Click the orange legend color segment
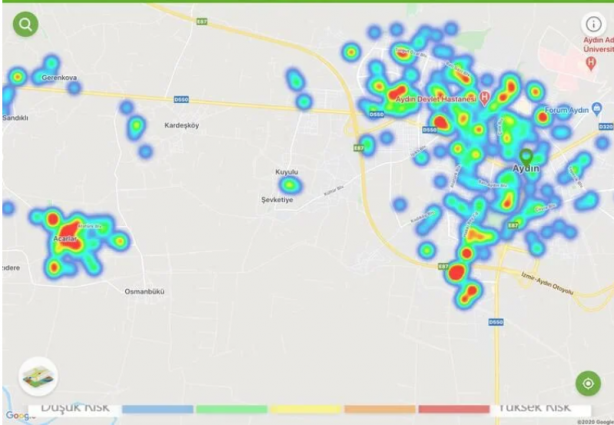Viewport: 614px width, 425px height. coord(380,409)
